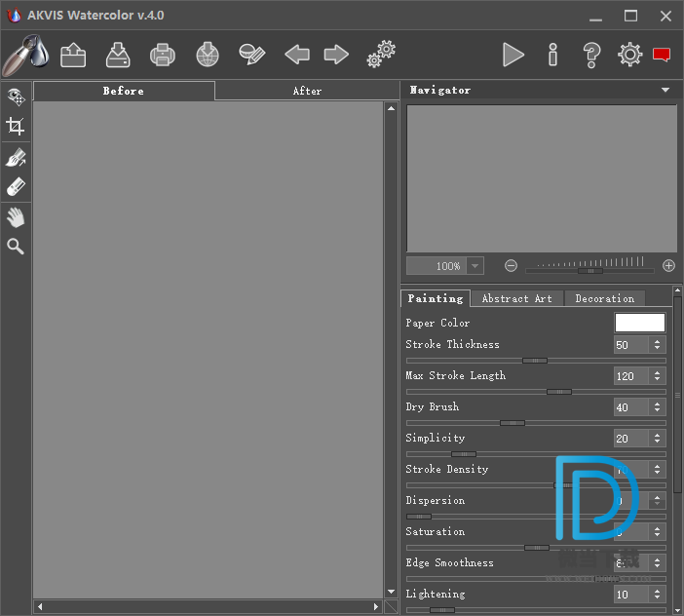Click the Run processing play button
Screen dimensions: 684x616
(513, 55)
